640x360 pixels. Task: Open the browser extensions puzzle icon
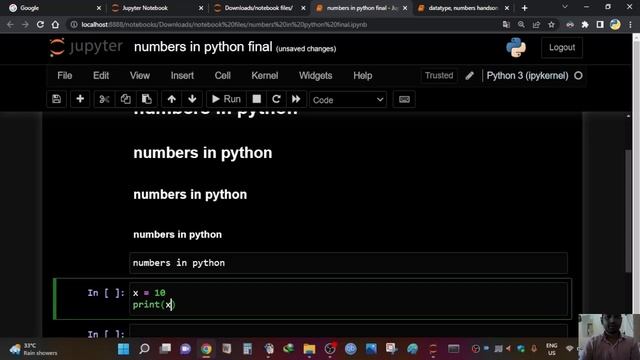[x=585, y=24]
